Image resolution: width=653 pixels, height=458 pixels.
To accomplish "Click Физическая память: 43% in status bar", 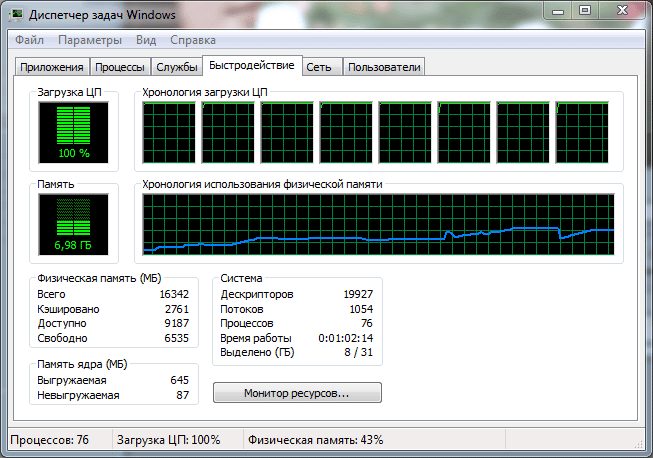I will click(315, 440).
